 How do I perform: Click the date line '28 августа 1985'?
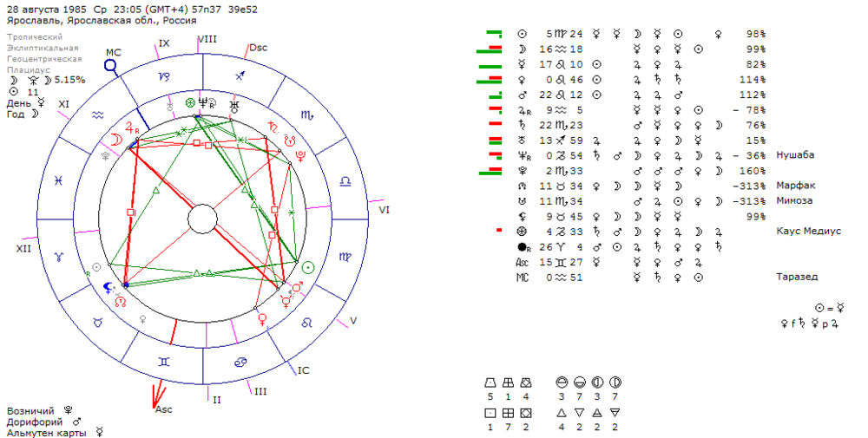pos(49,10)
